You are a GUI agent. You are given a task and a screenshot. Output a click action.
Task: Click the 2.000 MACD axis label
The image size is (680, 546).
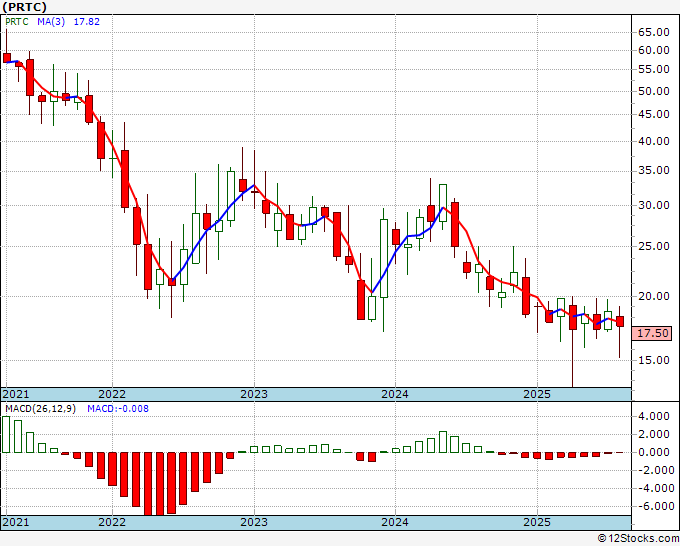pos(654,434)
